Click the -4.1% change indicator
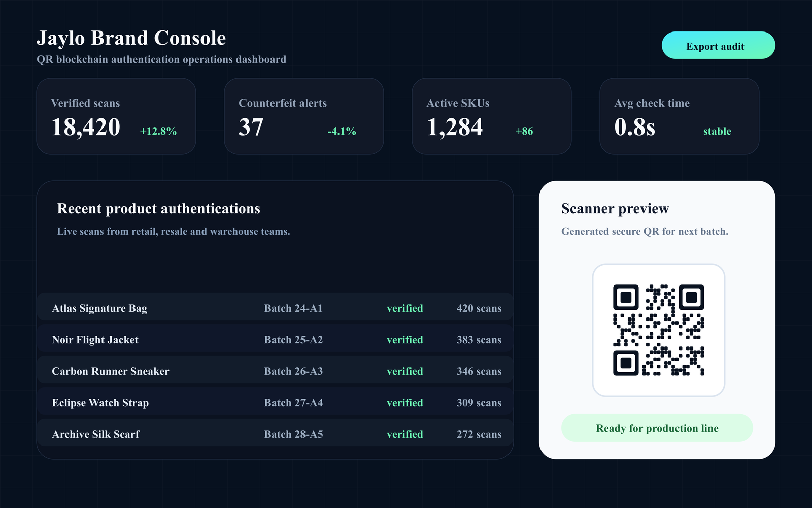Image resolution: width=812 pixels, height=508 pixels. coord(342,131)
